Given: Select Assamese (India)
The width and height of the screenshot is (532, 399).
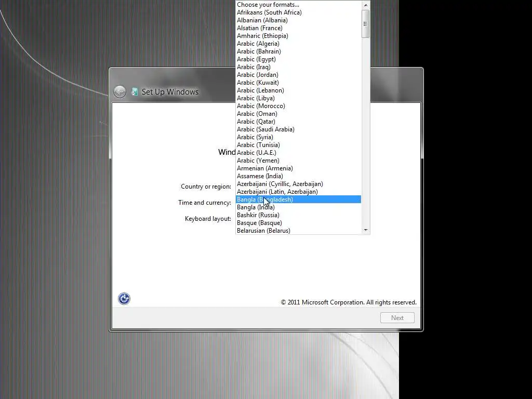Looking at the screenshot, I should point(298,176).
